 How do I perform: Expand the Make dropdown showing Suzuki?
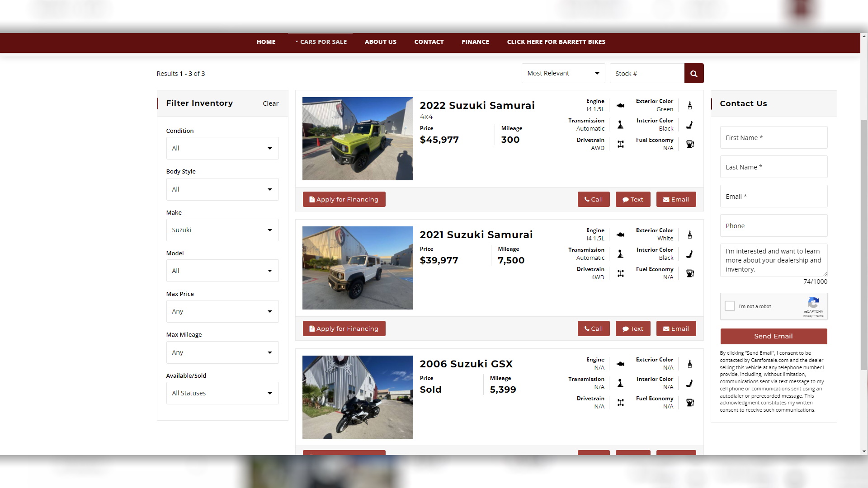[222, 230]
